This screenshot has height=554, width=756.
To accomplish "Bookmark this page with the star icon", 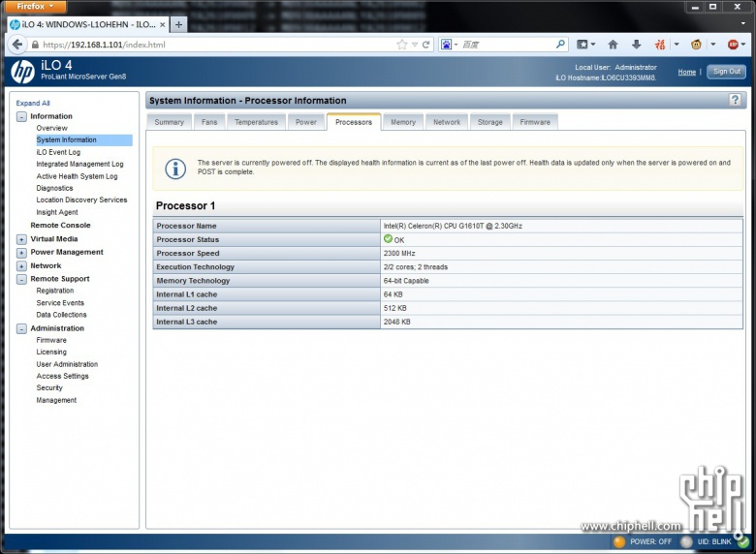I will click(401, 45).
